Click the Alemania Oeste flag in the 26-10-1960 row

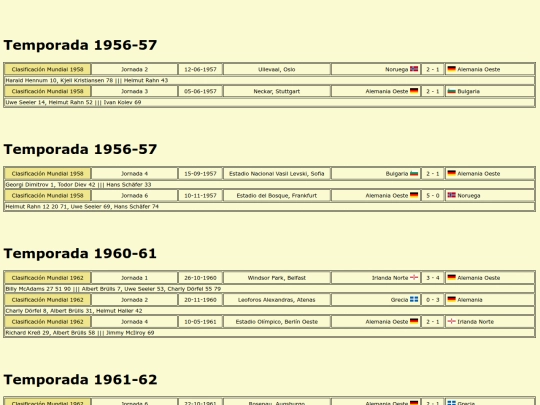(x=451, y=277)
